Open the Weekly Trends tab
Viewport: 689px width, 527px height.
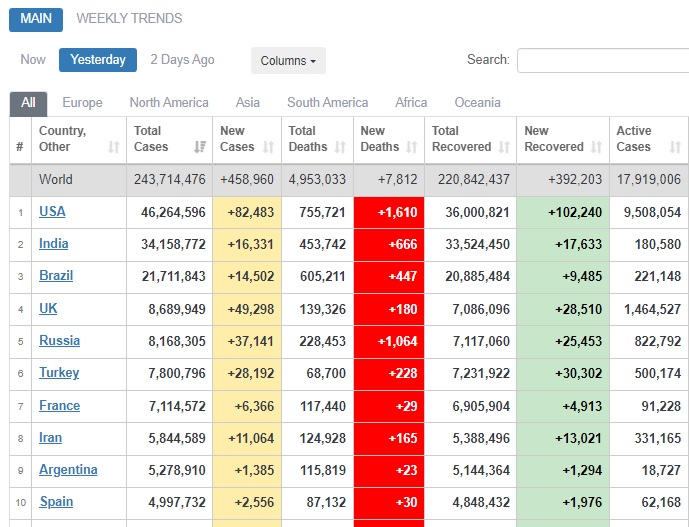(129, 18)
